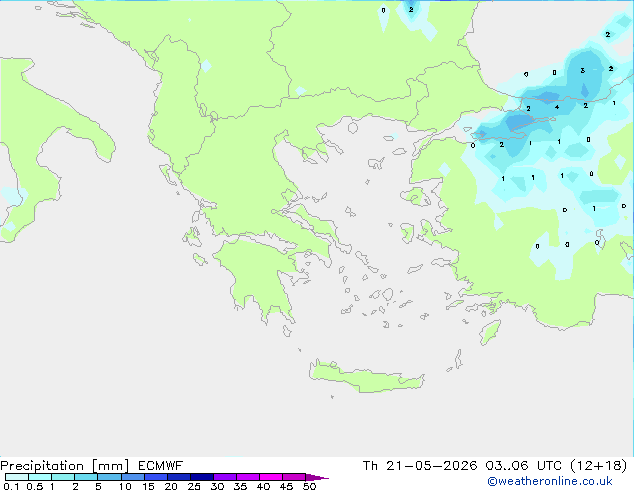Click legend scale label "30"
This screenshot has width=634, height=490.
[x=217, y=486]
